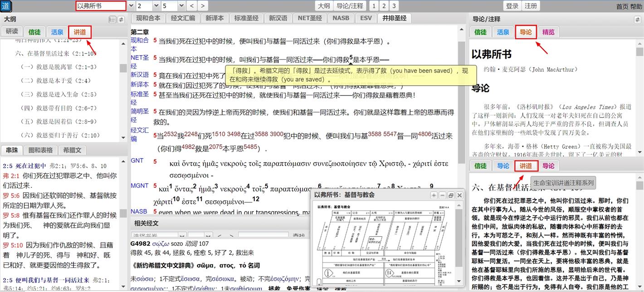Switch to the 希腊文 tab
Screen dimensions: 644x292
[72, 151]
